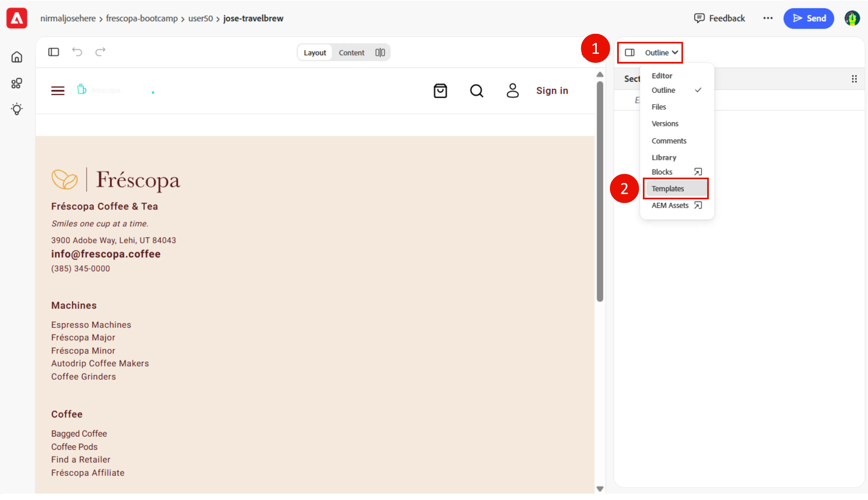Open the Outline dropdown
The height and width of the screenshot is (500, 868).
(x=661, y=53)
